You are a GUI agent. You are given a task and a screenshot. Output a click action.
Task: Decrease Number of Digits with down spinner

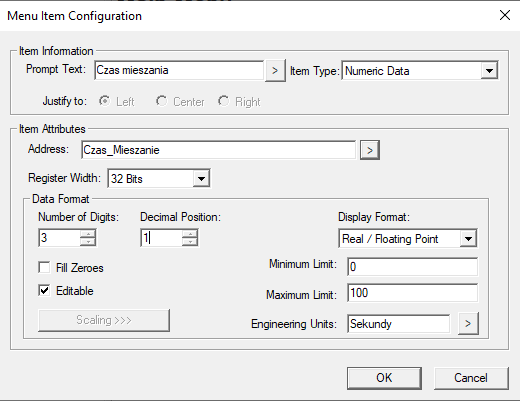88,242
